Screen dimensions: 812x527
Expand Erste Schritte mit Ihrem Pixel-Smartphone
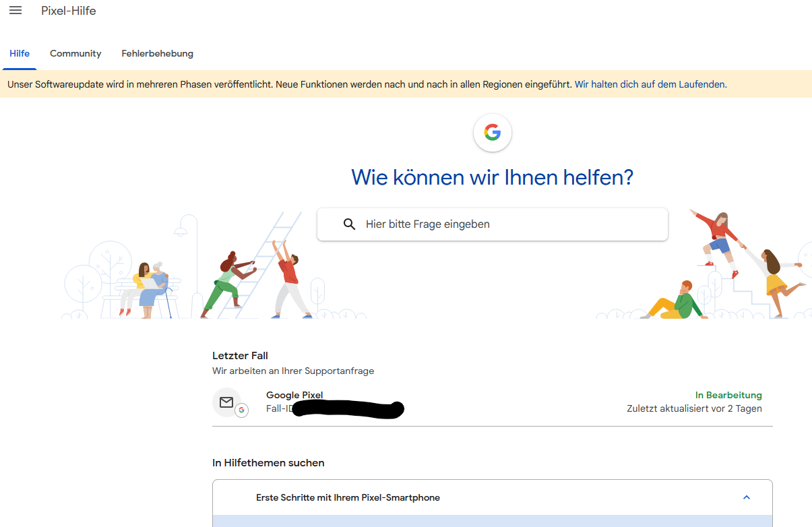coord(348,497)
